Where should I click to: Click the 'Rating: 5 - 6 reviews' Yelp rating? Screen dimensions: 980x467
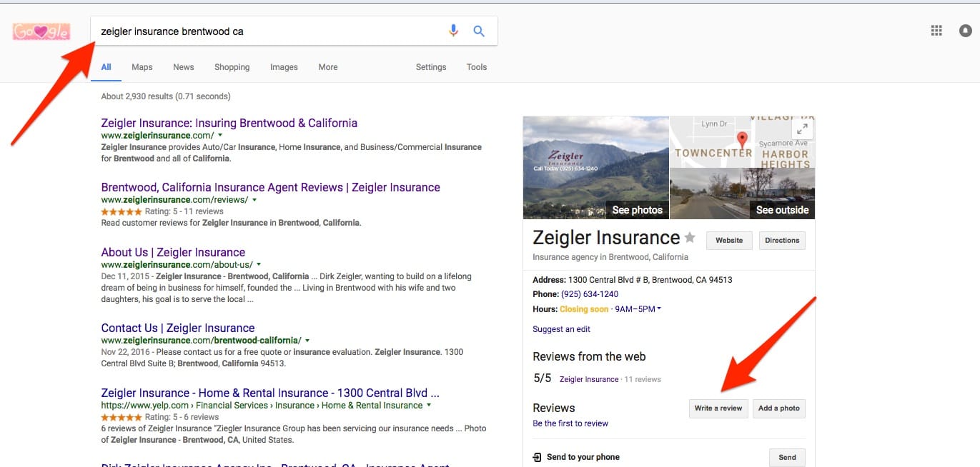[160, 417]
